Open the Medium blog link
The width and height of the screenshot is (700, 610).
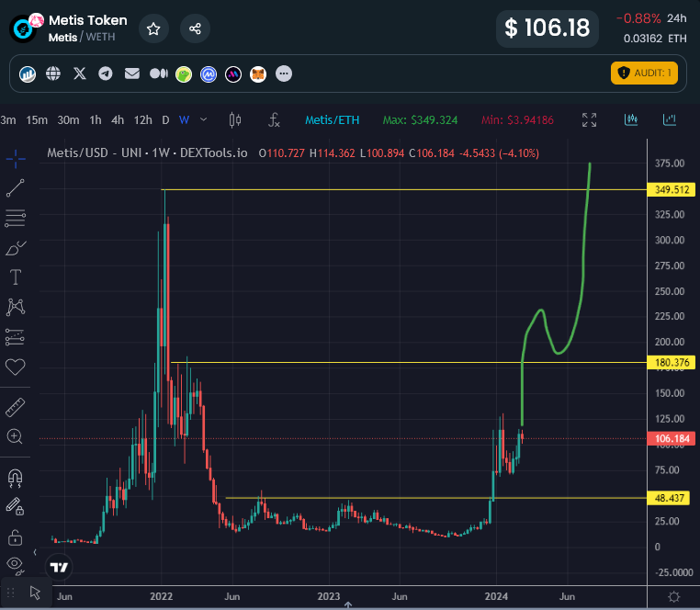point(159,73)
